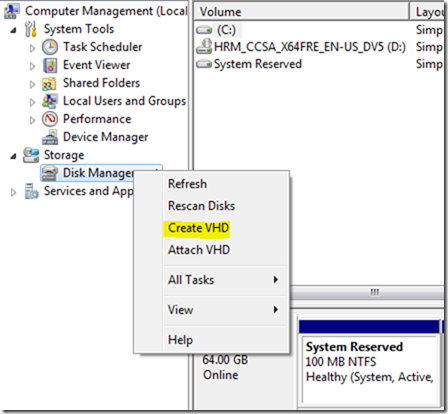
Task: Click the System Reserved volume drive icon
Action: click(x=204, y=64)
